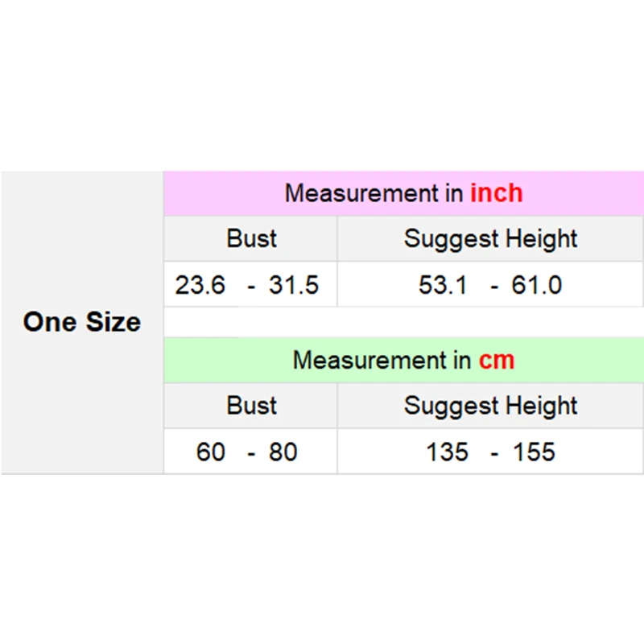Image resolution: width=644 pixels, height=644 pixels.
Task: Click the 23.6 bust value
Action: (200, 285)
